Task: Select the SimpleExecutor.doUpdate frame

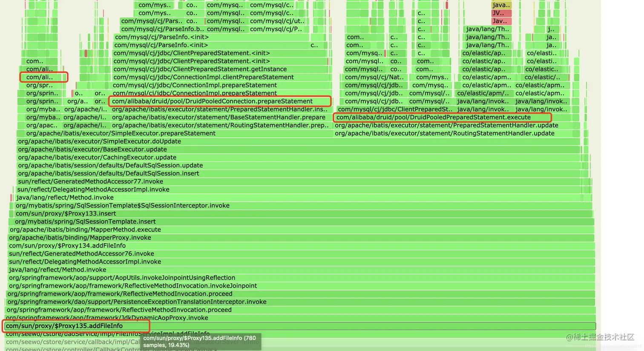Action: pyautogui.click(x=299, y=141)
